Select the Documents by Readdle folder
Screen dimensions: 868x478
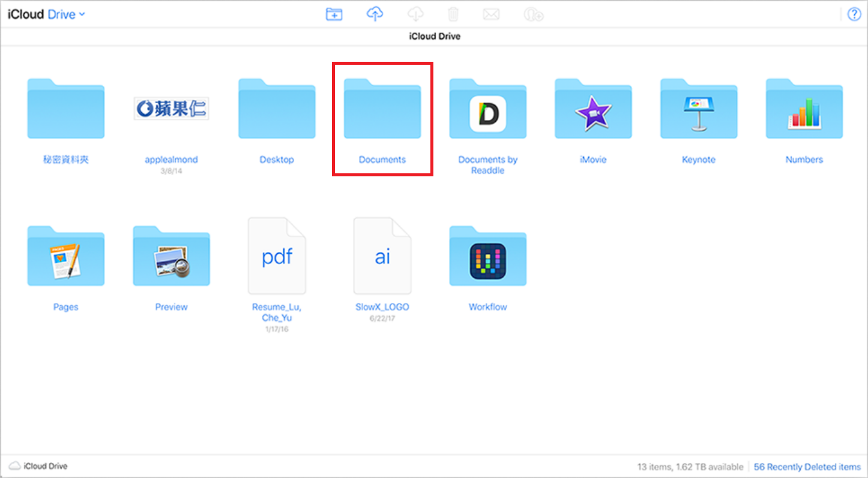click(x=488, y=109)
